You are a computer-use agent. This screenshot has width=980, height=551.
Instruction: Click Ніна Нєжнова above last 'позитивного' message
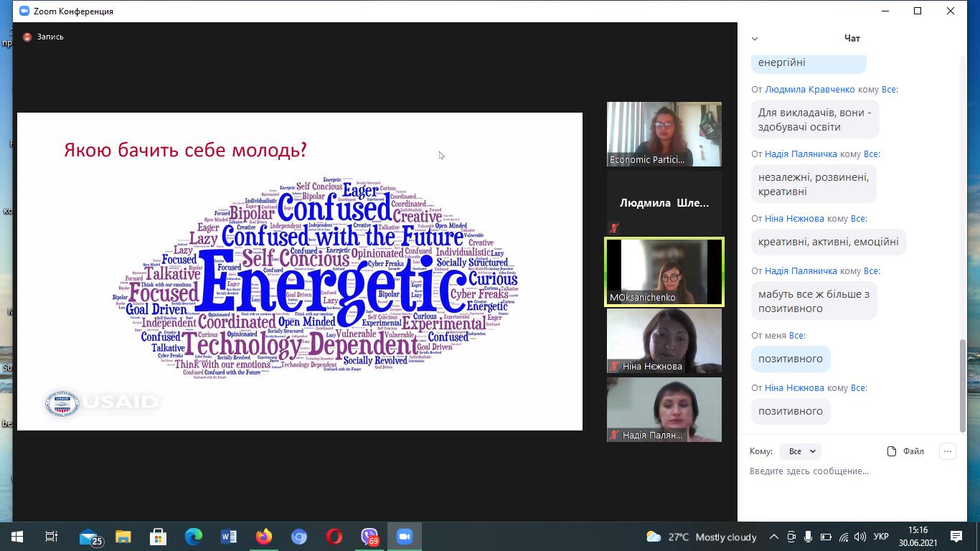pyautogui.click(x=794, y=388)
